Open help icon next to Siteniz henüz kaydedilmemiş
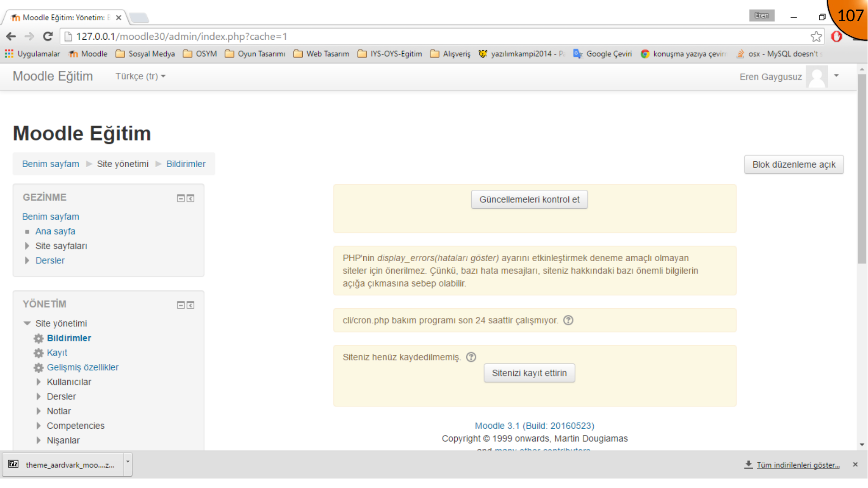Screen dimensions: 868x488 pos(471,357)
